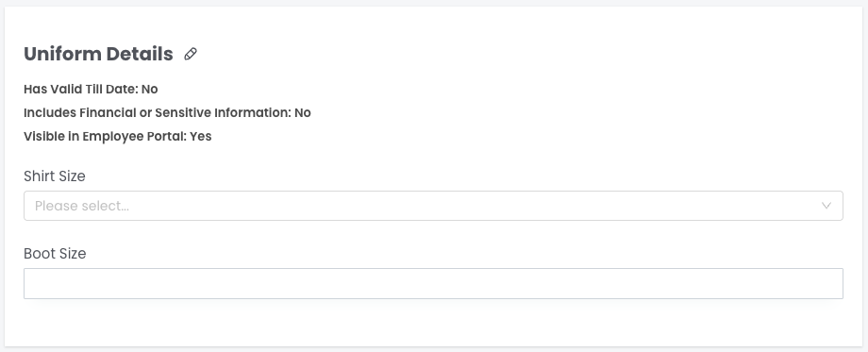The image size is (868, 352).
Task: Focus the Boot Size text field
Action: (x=433, y=283)
